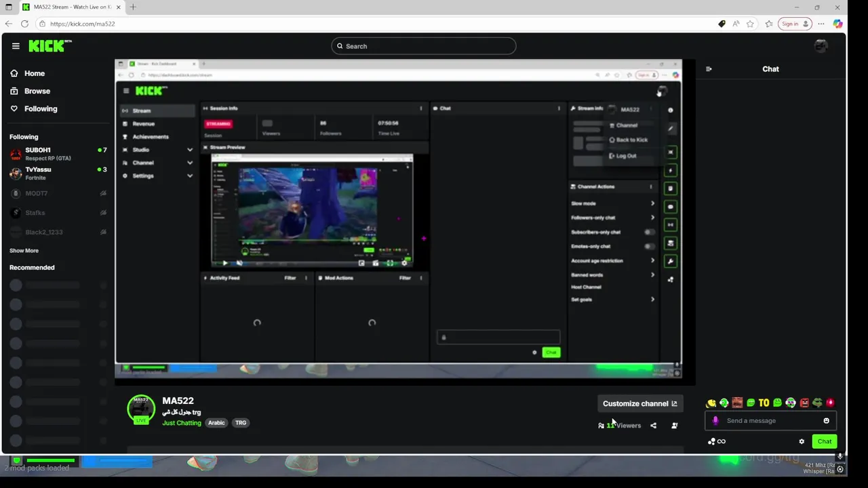Click the browser Sign in button
Viewport: 868px width, 488px height.
(x=795, y=24)
